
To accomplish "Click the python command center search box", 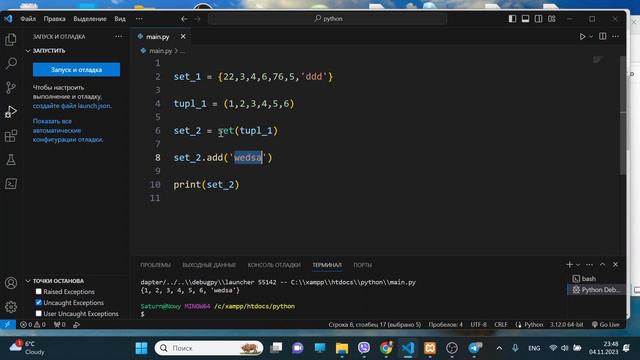I will tap(328, 19).
